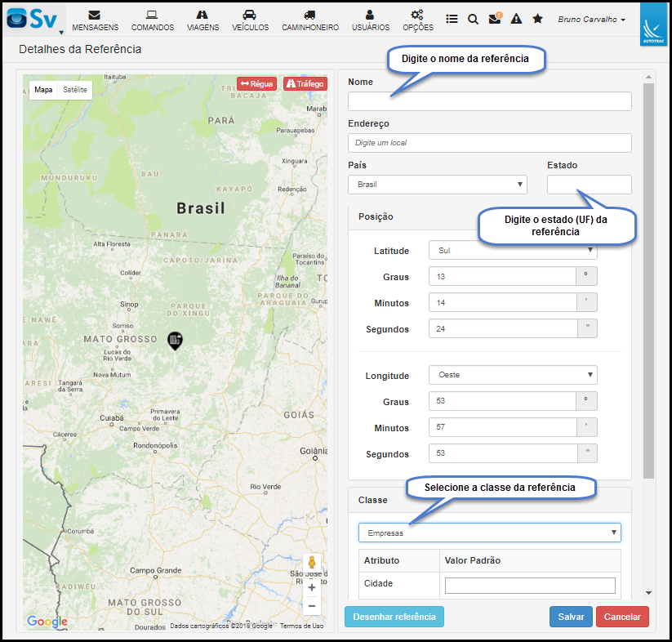The height and width of the screenshot is (642, 672).
Task: Click the star favorites icon
Action: [x=537, y=19]
